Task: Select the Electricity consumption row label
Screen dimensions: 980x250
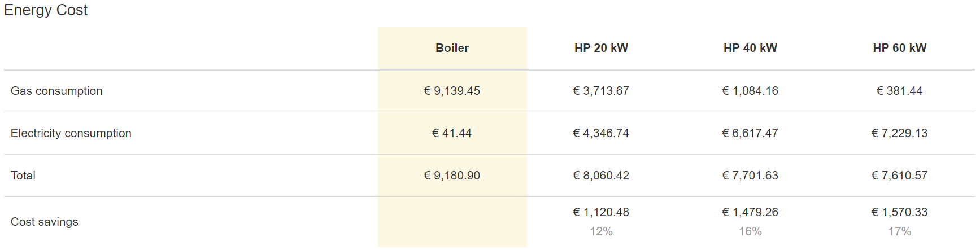Action: coord(71,133)
